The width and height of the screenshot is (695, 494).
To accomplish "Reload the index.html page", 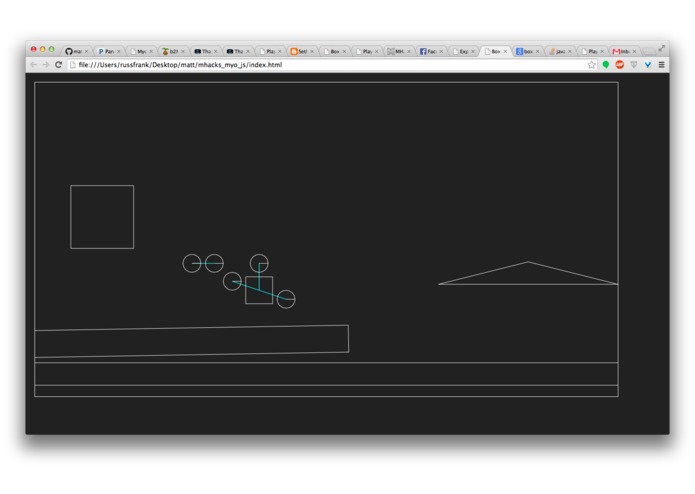I will tap(58, 65).
